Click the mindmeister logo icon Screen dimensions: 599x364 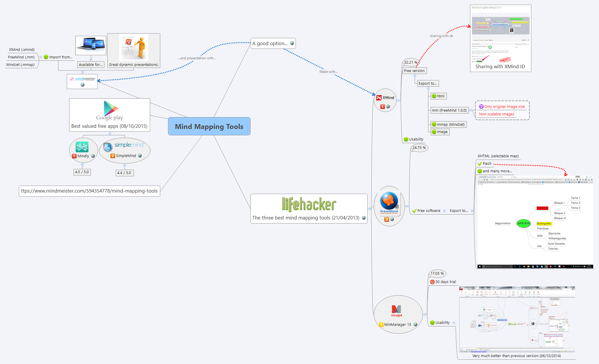[71, 79]
